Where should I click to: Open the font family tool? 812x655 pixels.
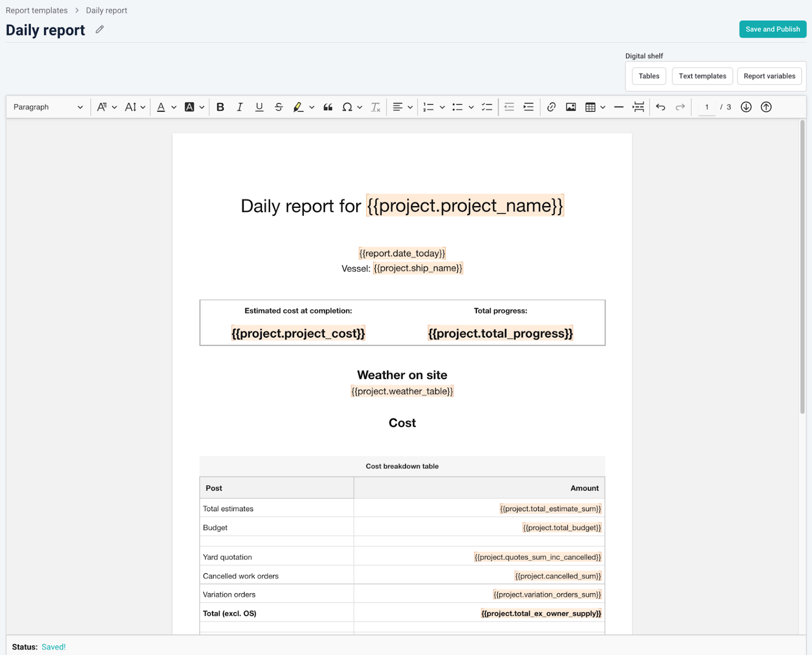pos(102,107)
